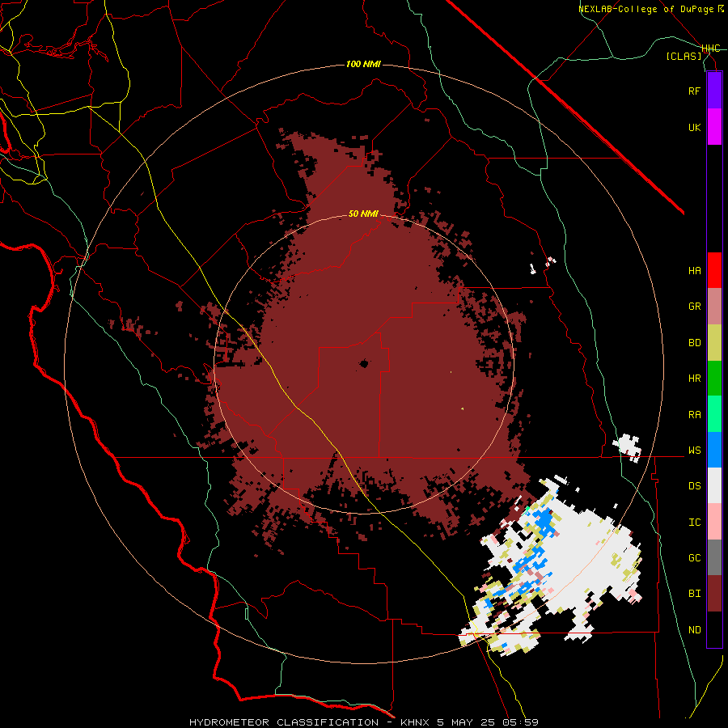Viewport: 728px width, 728px height.
Task: Click the BD legend label
Action: (x=694, y=343)
